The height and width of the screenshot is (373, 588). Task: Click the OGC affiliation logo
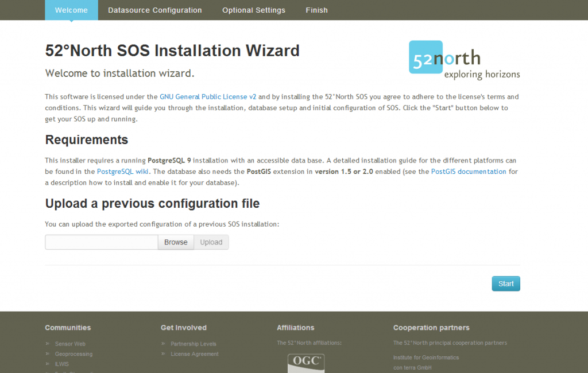pos(306,363)
